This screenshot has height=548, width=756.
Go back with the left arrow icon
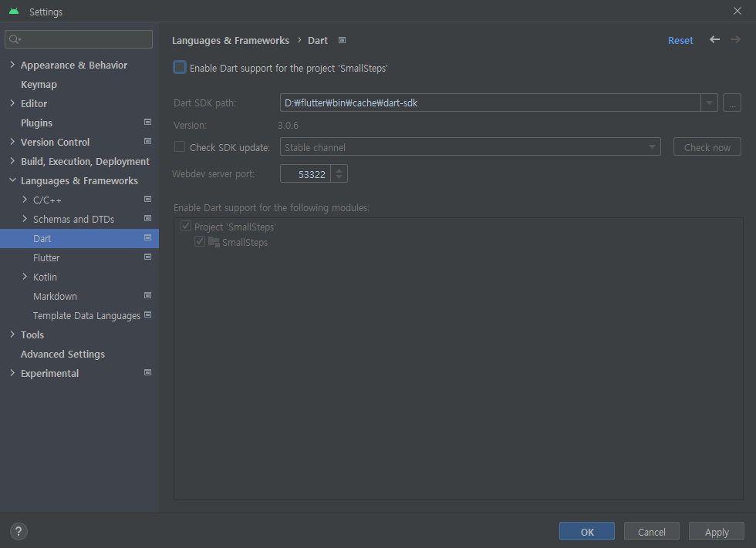[x=714, y=39]
